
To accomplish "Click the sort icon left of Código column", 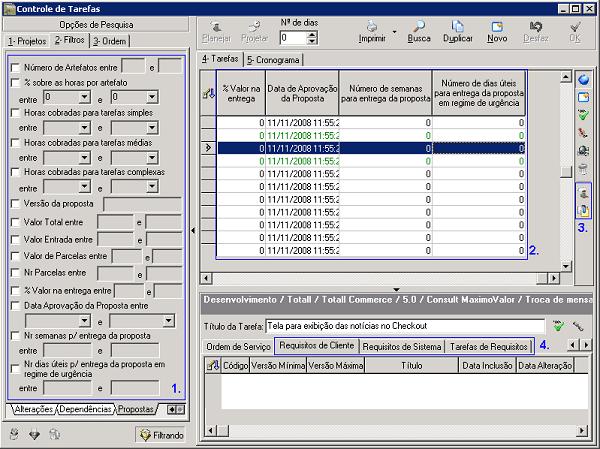I will [212, 366].
